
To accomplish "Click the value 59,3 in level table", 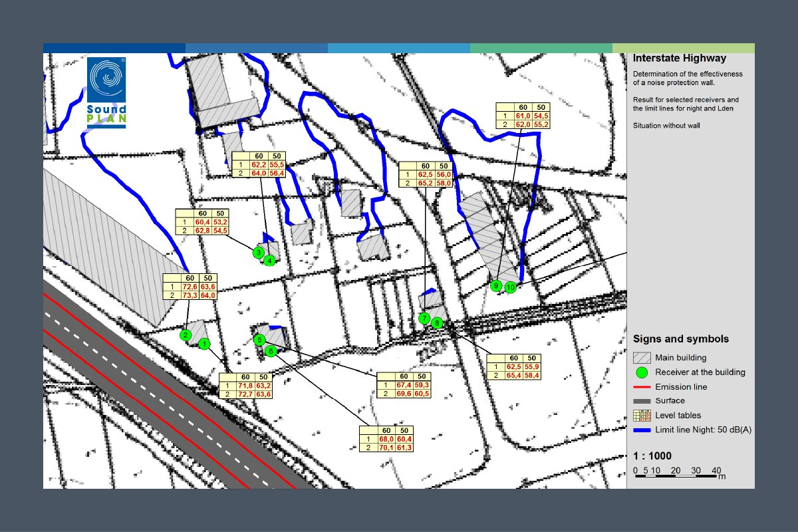I will (x=422, y=385).
